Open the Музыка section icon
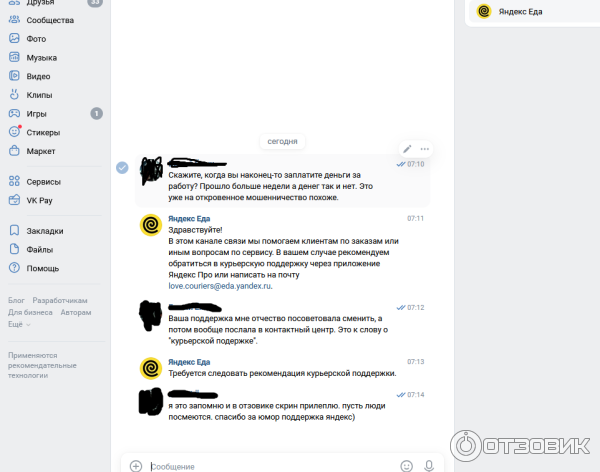Viewport: 600px width, 472px height. pyautogui.click(x=14, y=57)
